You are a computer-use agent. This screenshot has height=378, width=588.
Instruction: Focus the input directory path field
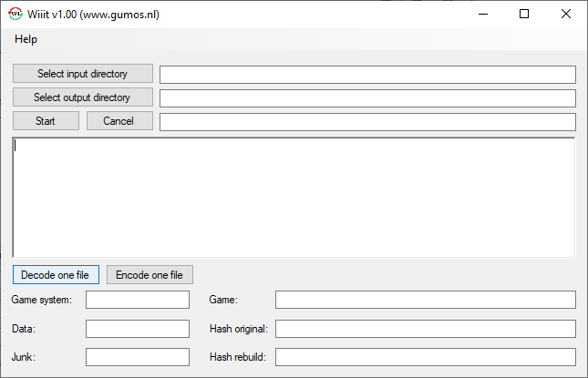pos(367,75)
